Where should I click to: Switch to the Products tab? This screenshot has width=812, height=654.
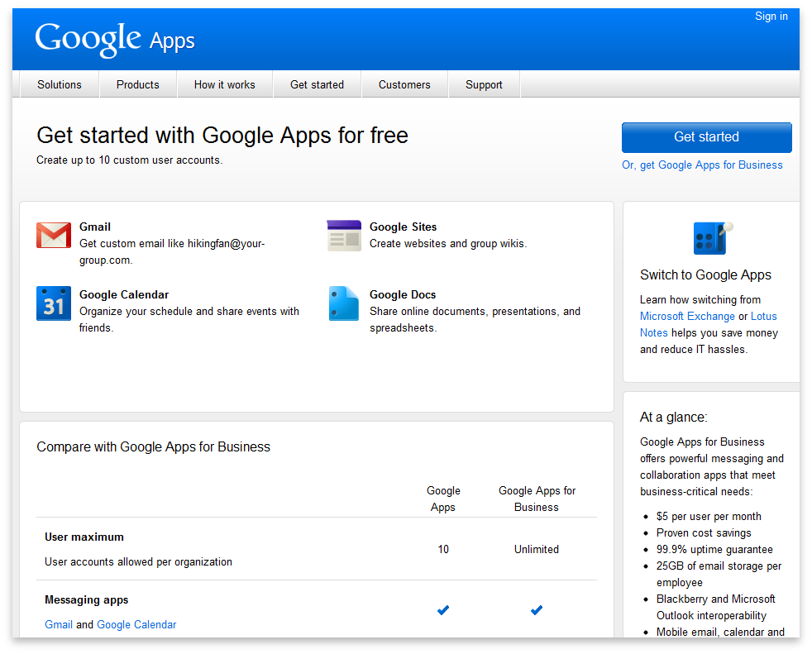pos(137,84)
